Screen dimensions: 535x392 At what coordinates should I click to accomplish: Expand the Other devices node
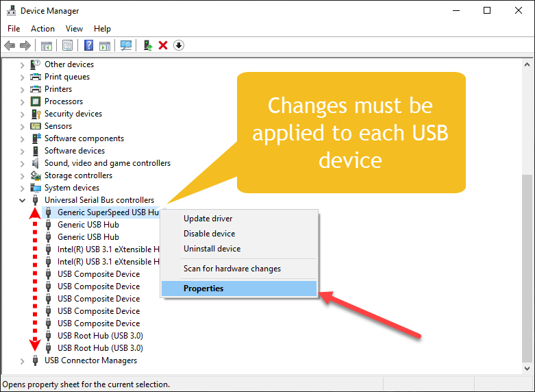22,65
